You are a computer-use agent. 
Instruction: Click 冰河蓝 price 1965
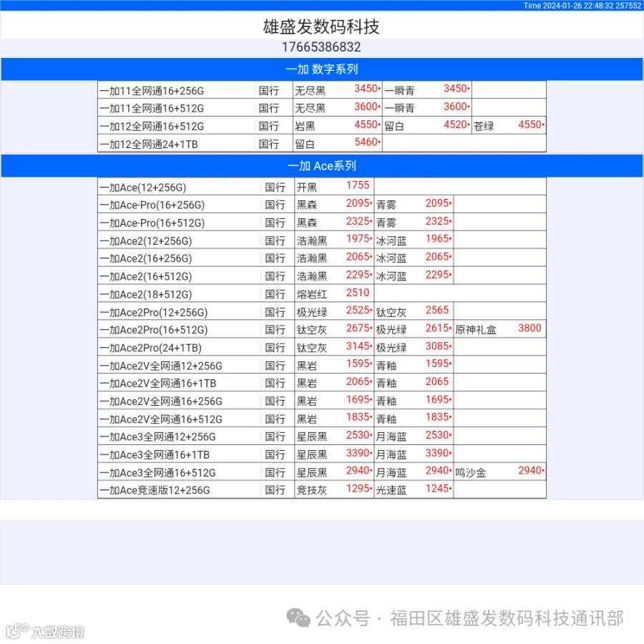[x=437, y=238]
